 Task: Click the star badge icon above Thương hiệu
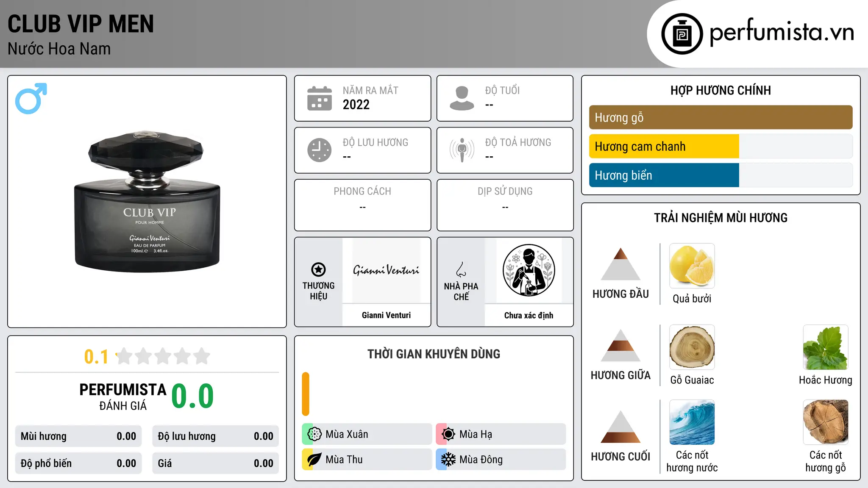point(318,269)
